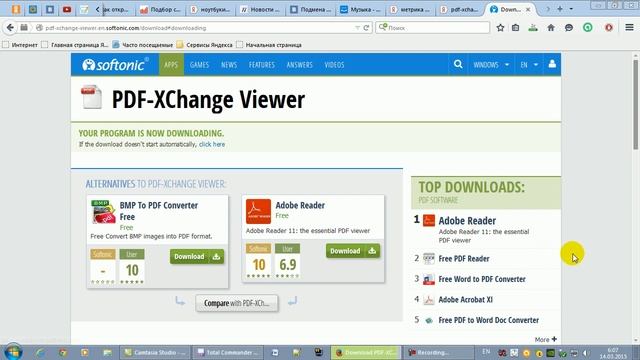Viewport: 640px width, 360px height.
Task: Open a new tab with plus button
Action: click(x=560, y=9)
